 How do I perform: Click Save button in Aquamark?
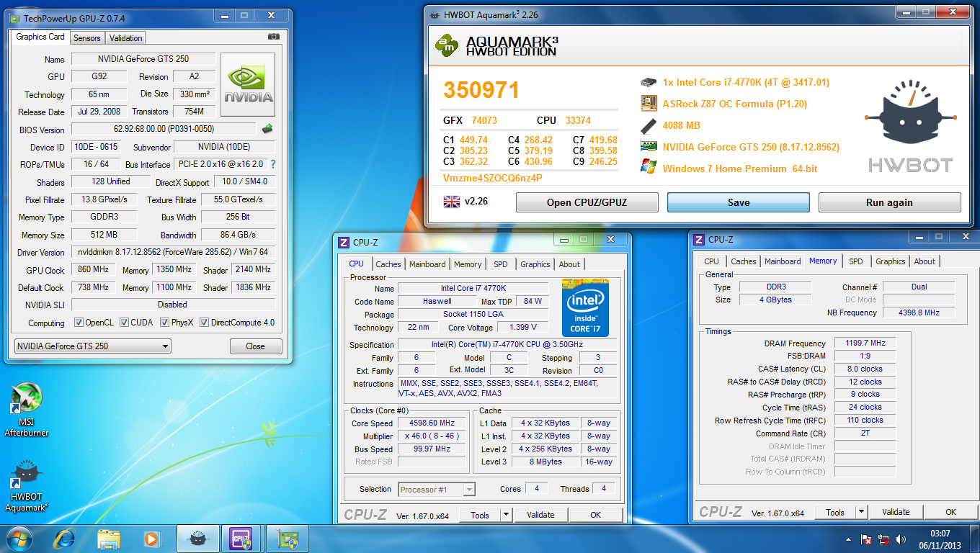coord(739,202)
